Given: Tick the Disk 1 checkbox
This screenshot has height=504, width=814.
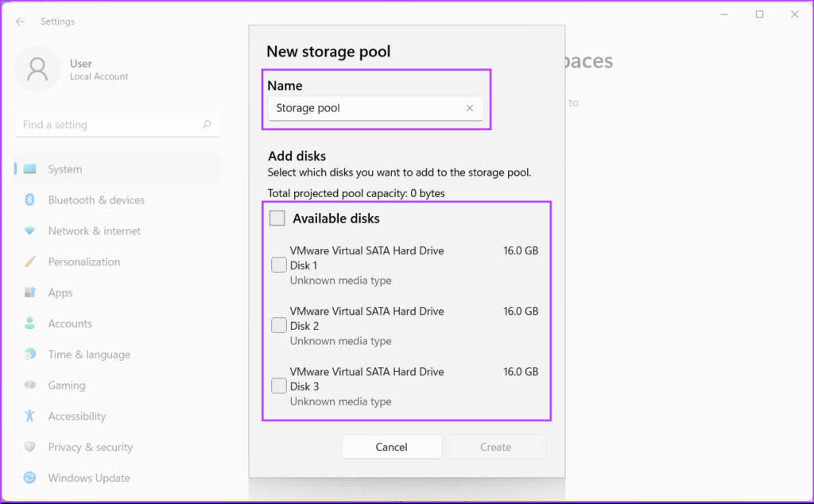Looking at the screenshot, I should click(279, 266).
